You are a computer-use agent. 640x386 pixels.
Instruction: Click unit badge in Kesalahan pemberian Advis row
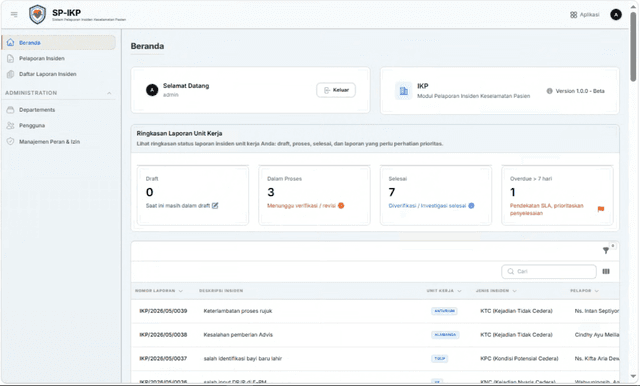[x=445, y=335]
